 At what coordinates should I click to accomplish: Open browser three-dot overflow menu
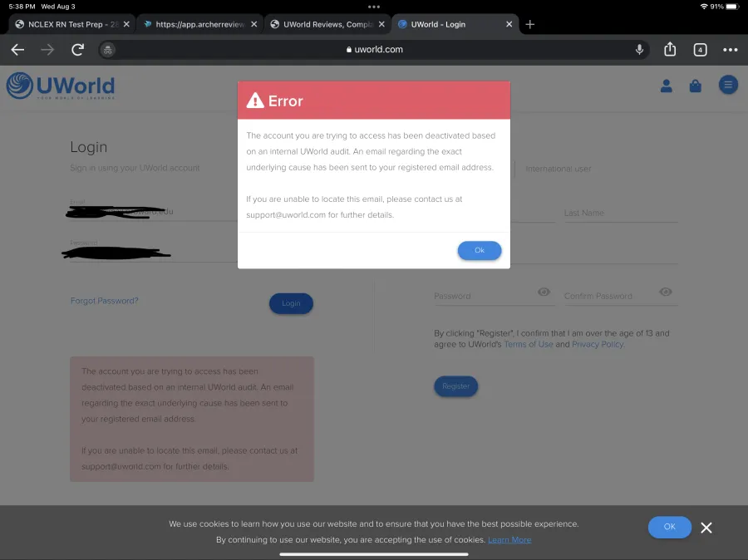click(x=730, y=50)
